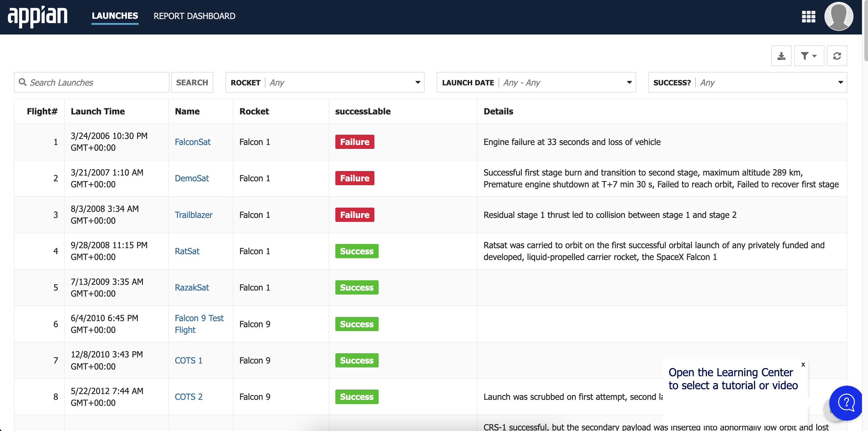Click the Failure badge for Trailblazer

(x=355, y=215)
